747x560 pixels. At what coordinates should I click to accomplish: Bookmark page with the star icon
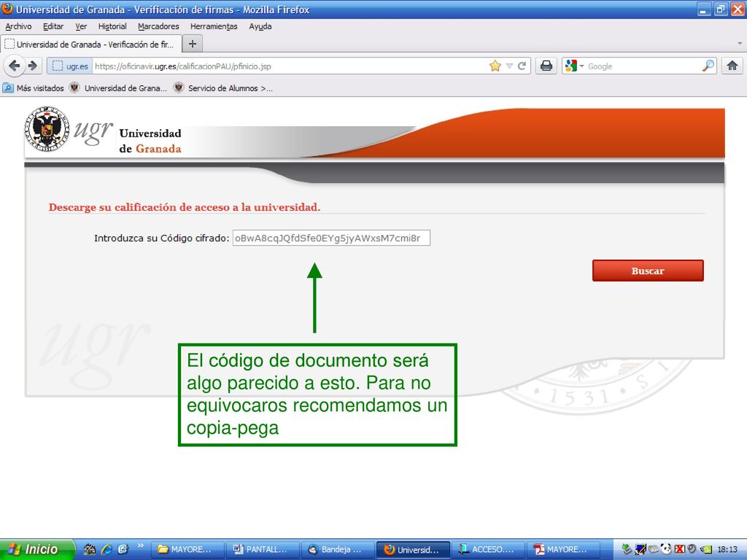pos(495,66)
